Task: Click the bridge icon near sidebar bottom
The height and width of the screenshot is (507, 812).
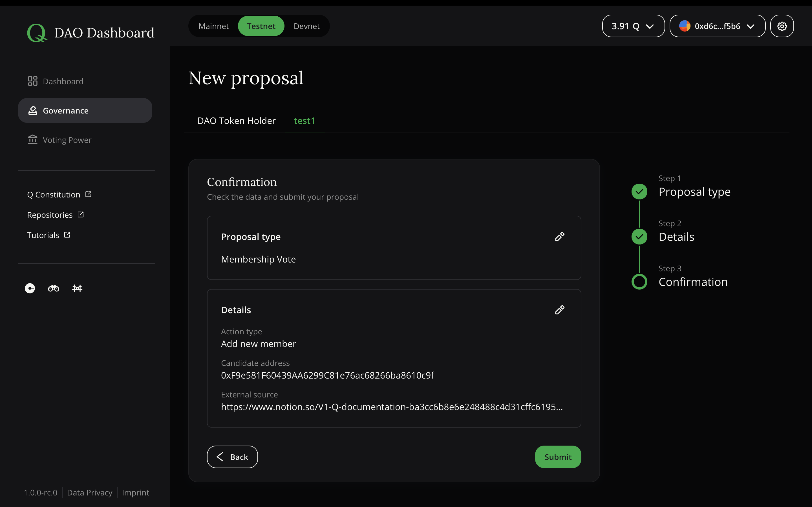Action: (77, 288)
